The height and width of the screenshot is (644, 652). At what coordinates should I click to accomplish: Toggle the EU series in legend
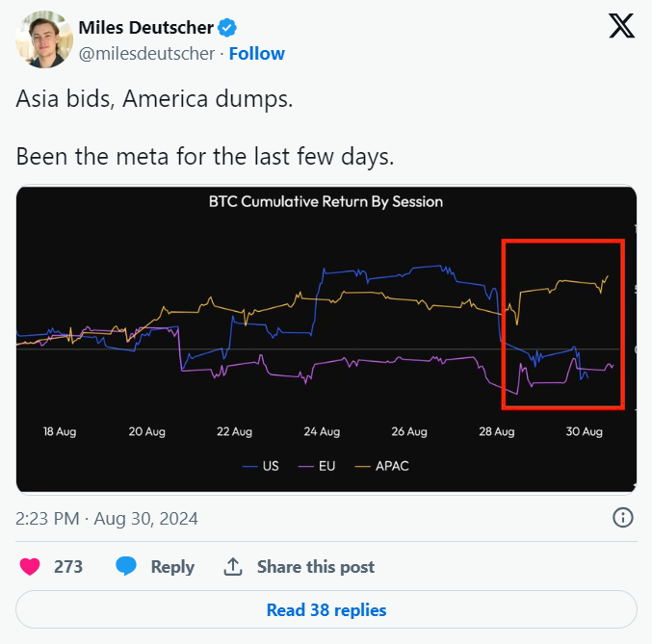click(317, 466)
